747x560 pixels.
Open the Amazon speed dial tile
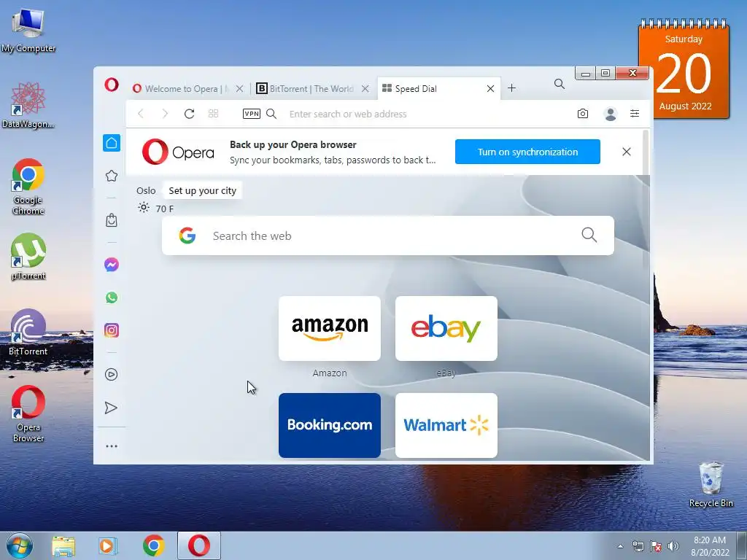pos(330,329)
